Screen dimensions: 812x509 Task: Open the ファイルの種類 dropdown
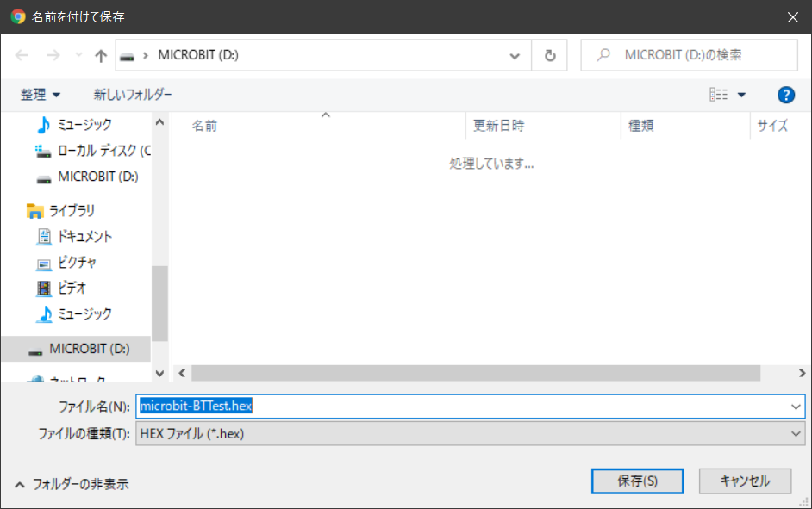[470, 433]
